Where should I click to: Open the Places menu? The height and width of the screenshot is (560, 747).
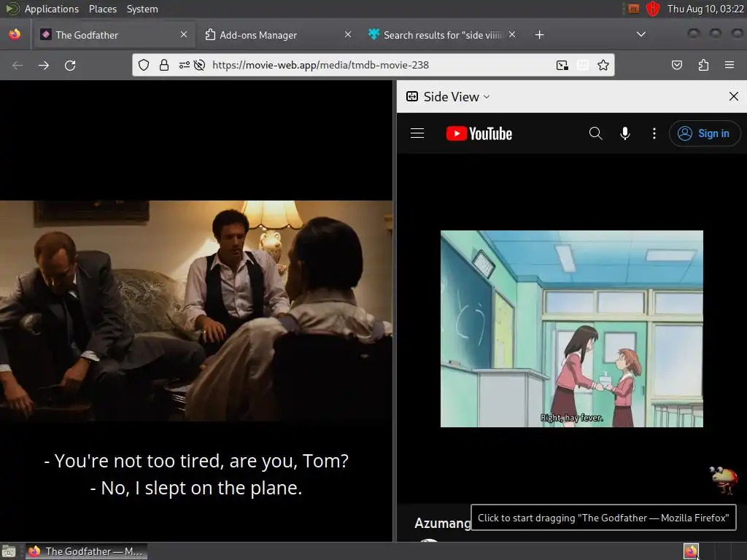[x=102, y=9]
